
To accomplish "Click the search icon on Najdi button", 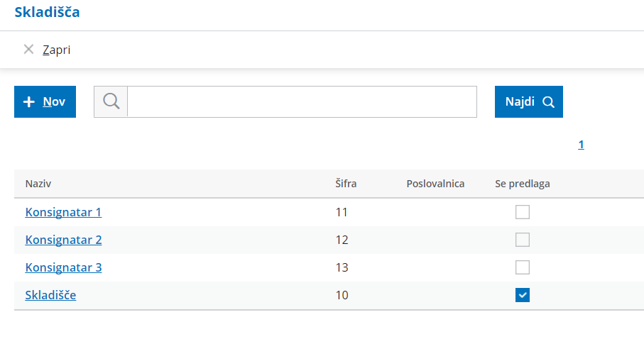I will pyautogui.click(x=548, y=102).
